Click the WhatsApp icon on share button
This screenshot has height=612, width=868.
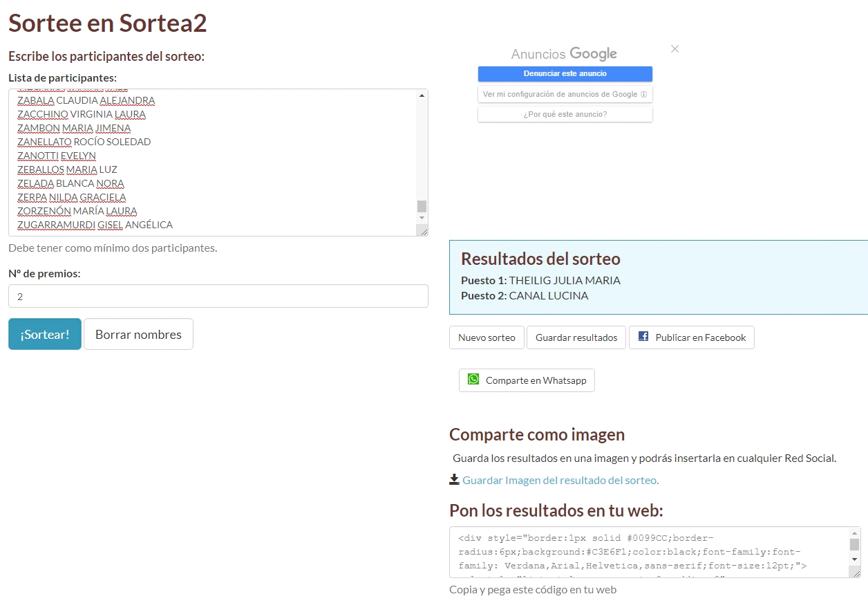(473, 379)
